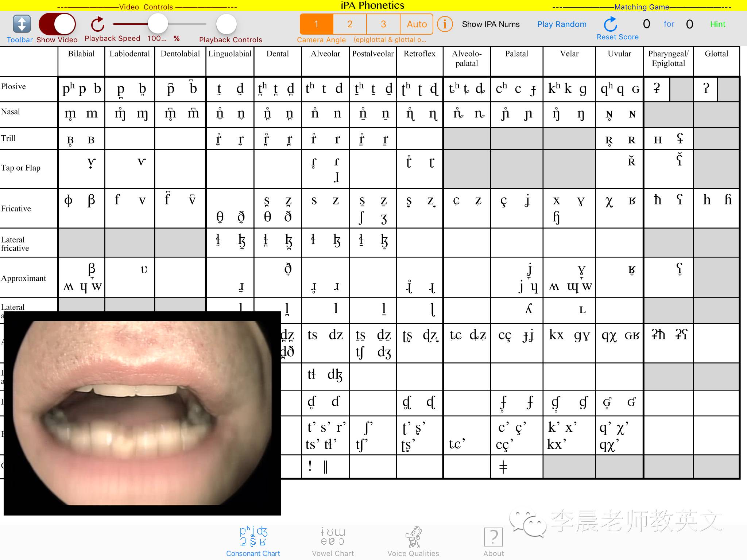
Task: Select camera angle 3
Action: [x=383, y=24]
